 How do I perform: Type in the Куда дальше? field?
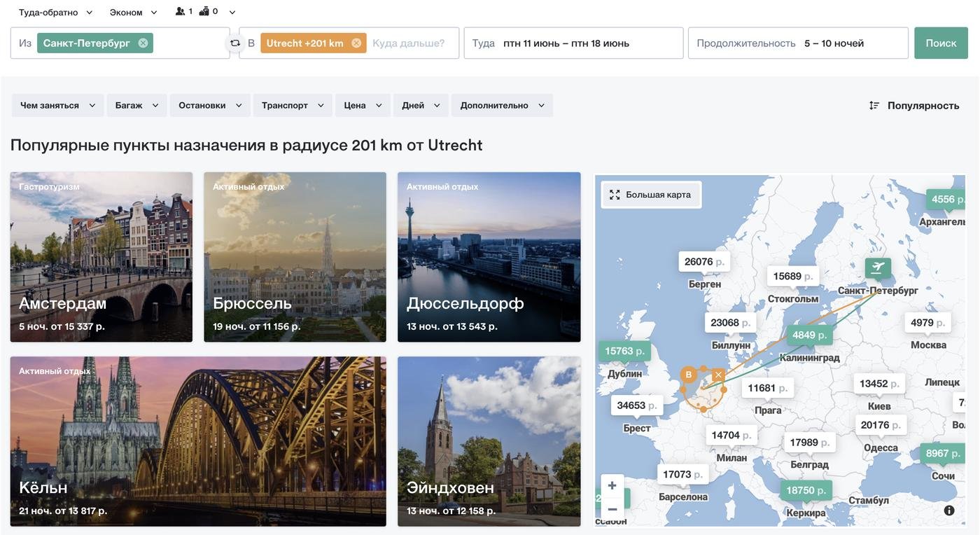click(x=409, y=43)
